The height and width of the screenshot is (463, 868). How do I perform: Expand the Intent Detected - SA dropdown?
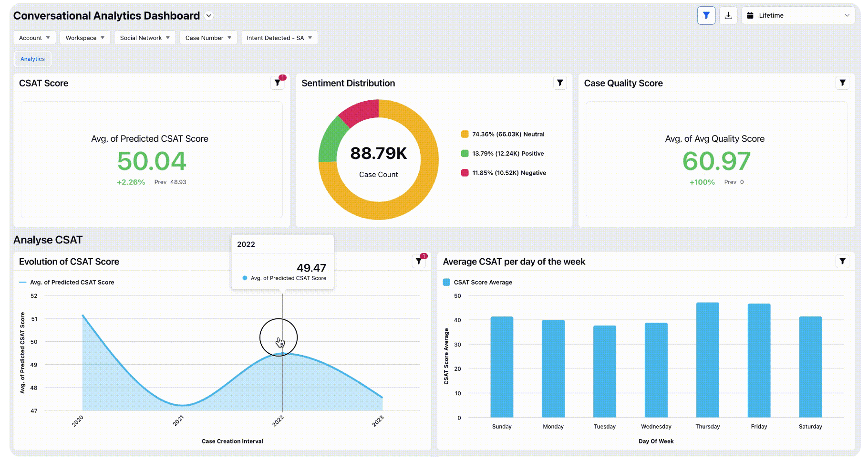coord(279,38)
